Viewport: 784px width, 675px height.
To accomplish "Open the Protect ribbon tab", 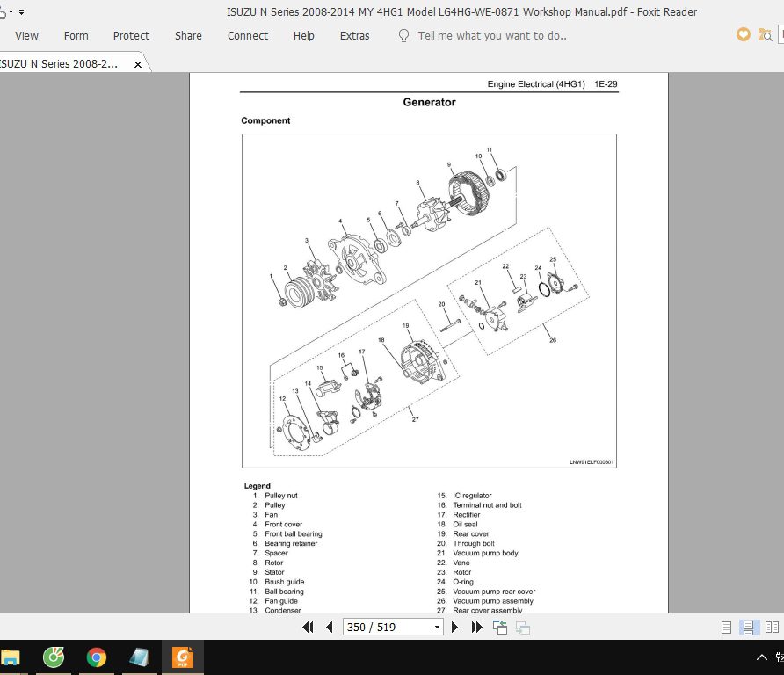I will coord(131,36).
